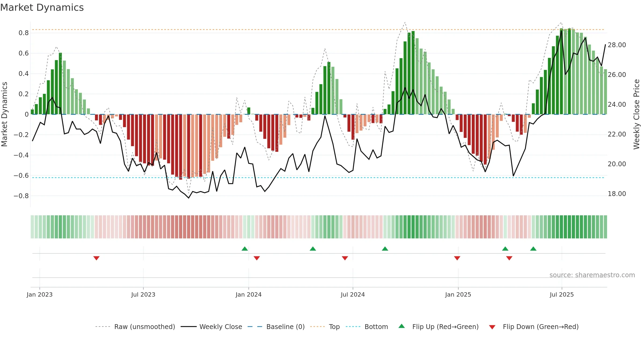Click the green Flip Up triangle icon in legend

[x=402, y=326]
